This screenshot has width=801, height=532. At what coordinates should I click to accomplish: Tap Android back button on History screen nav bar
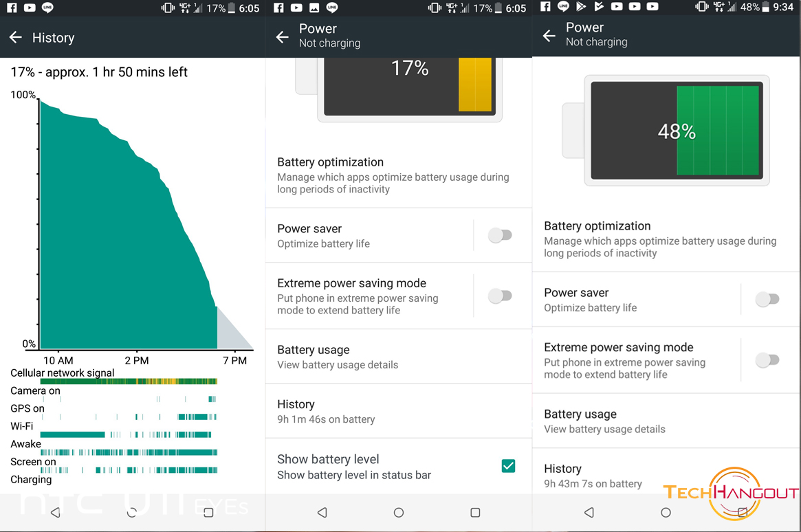point(56,512)
